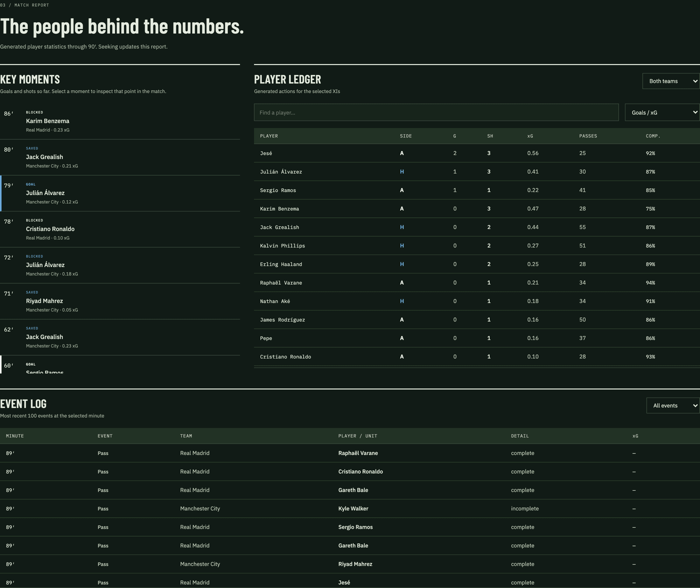Image resolution: width=700 pixels, height=588 pixels.
Task: Click the PASSES column header
Action: click(588, 136)
